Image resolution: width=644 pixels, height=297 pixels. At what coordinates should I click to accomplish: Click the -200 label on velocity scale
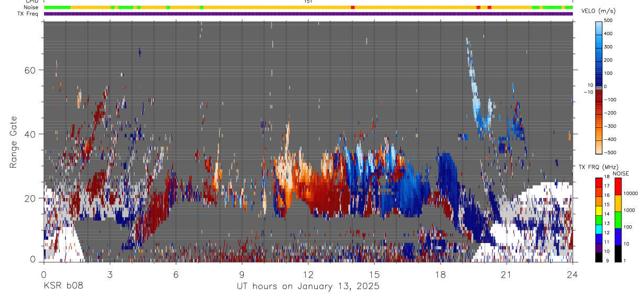click(611, 113)
